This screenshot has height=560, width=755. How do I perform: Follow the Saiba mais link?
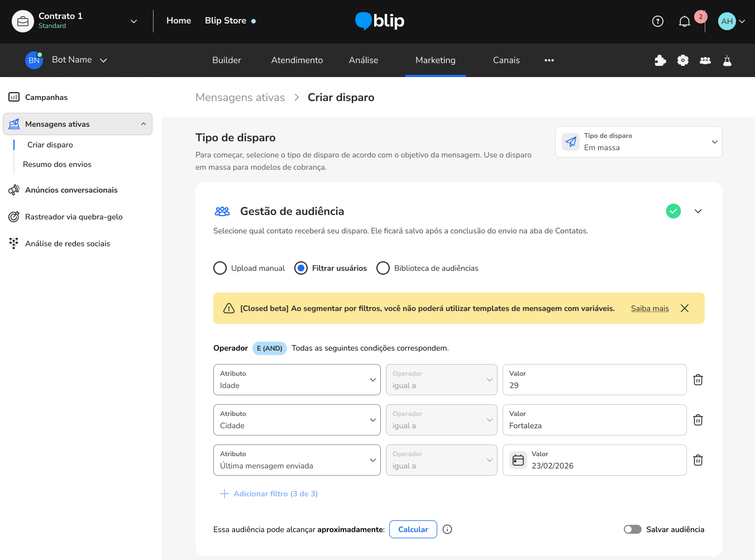(x=649, y=308)
